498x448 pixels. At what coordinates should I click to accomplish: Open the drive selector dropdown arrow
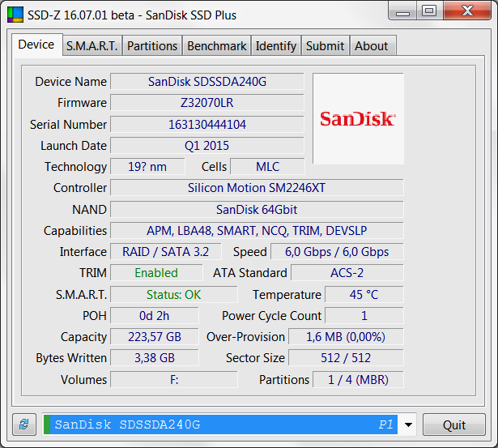[x=409, y=425]
